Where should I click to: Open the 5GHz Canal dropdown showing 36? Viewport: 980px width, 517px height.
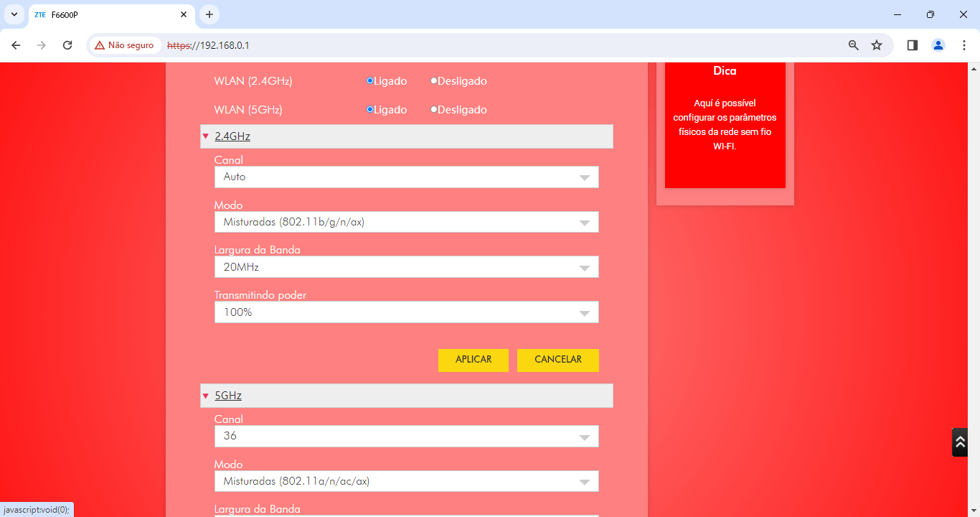[406, 437]
